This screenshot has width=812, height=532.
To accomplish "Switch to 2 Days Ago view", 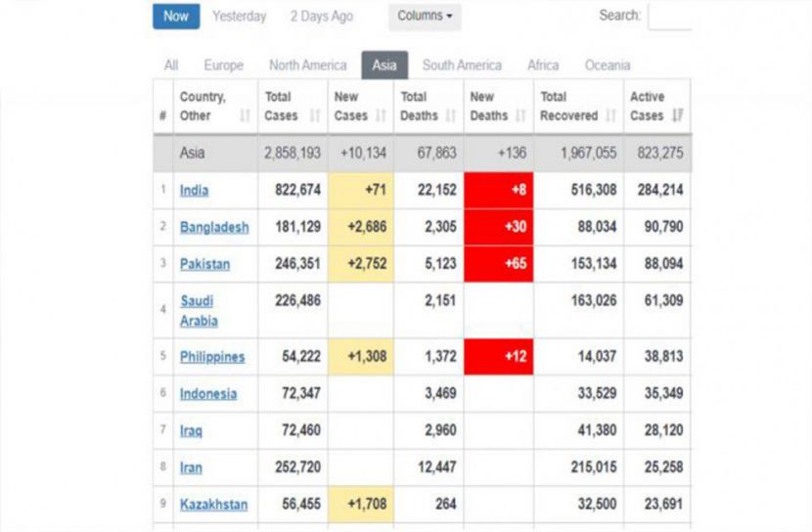I will [x=322, y=17].
